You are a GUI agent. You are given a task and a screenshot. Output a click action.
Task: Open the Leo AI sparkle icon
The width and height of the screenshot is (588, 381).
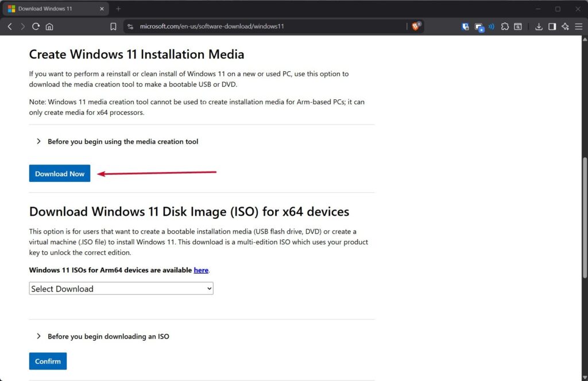pyautogui.click(x=565, y=26)
